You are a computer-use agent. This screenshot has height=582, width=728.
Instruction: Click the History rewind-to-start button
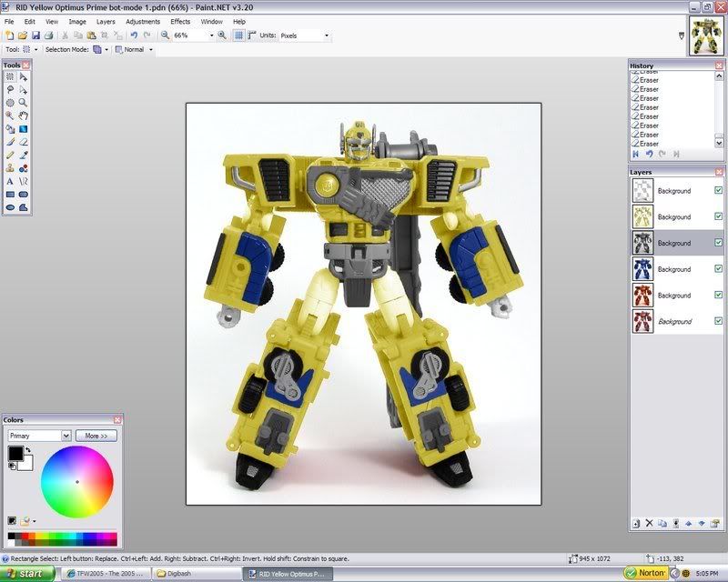click(635, 154)
